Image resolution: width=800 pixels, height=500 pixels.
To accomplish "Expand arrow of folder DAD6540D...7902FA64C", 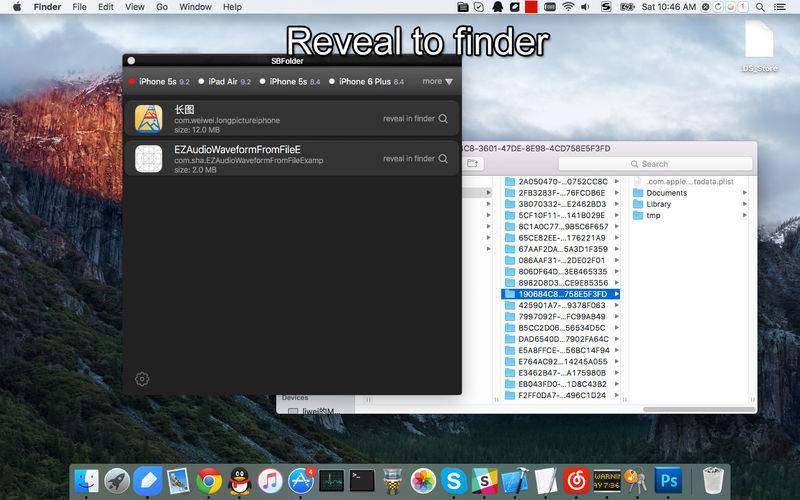I will click(616, 339).
